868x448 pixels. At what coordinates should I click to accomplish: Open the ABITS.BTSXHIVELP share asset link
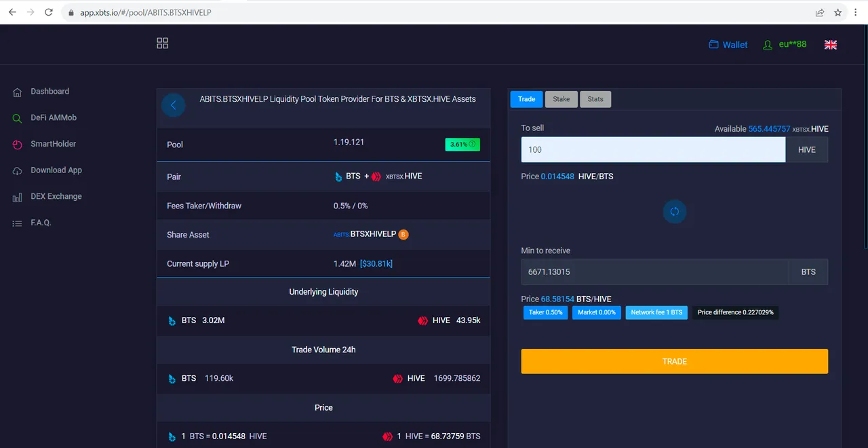tap(365, 235)
